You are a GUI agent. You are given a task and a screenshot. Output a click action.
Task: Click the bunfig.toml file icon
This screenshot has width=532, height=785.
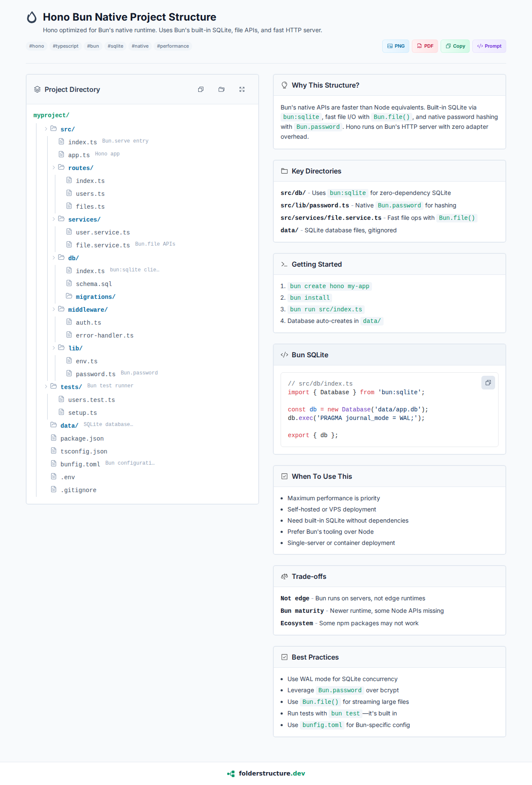coord(54,464)
